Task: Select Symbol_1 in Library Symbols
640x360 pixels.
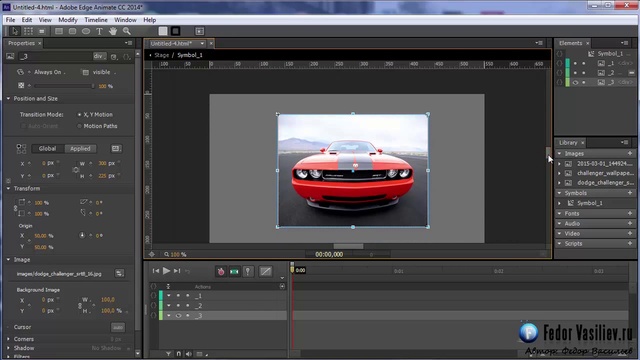Action: click(x=589, y=203)
